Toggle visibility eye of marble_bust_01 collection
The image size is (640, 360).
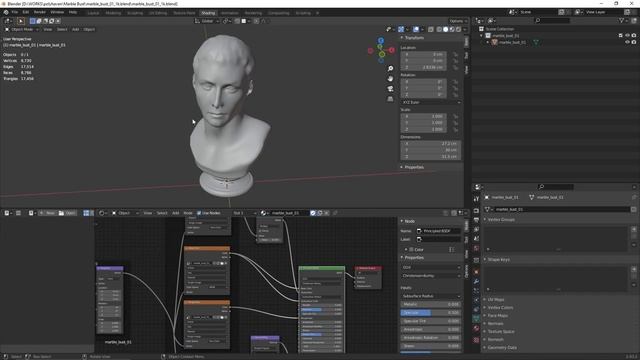(x=627, y=36)
